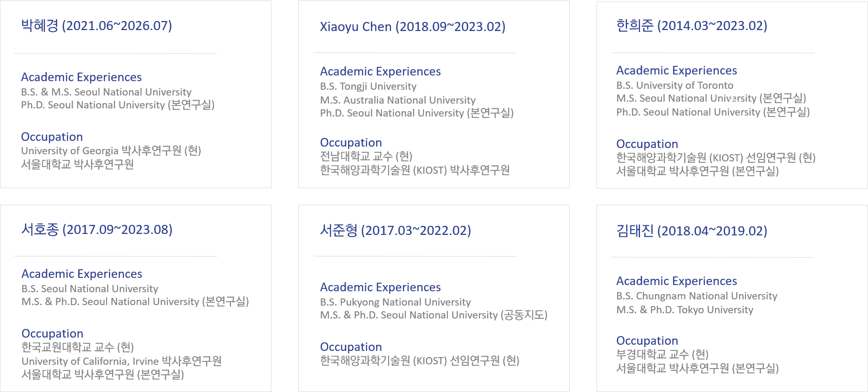
Task: Select M.S. Australia National University line
Action: pos(398,100)
